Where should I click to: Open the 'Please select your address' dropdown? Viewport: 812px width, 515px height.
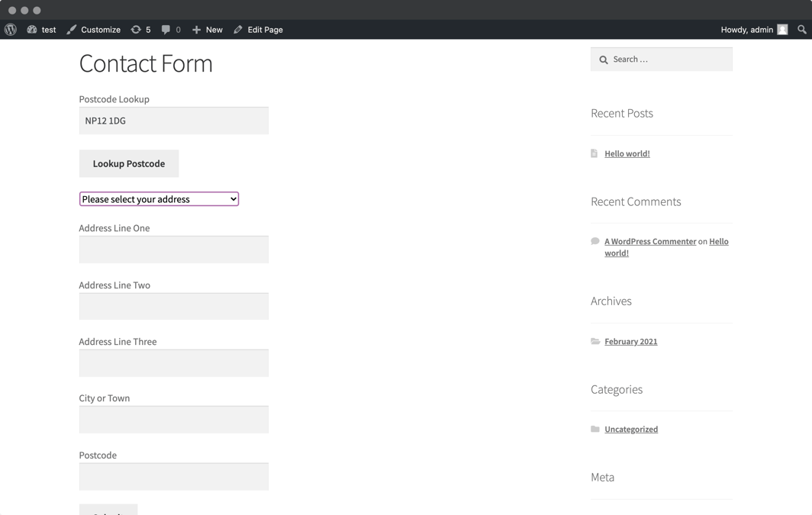(x=158, y=198)
